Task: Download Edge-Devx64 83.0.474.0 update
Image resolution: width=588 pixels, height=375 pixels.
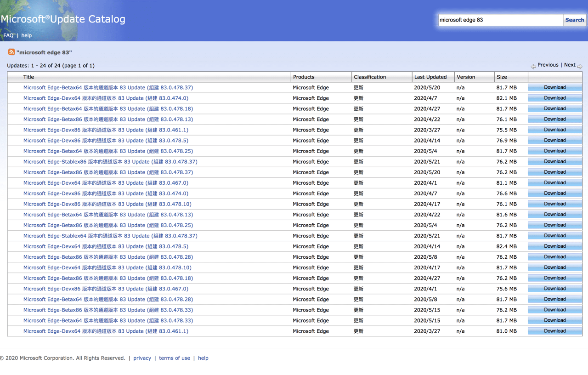Action: pyautogui.click(x=555, y=98)
